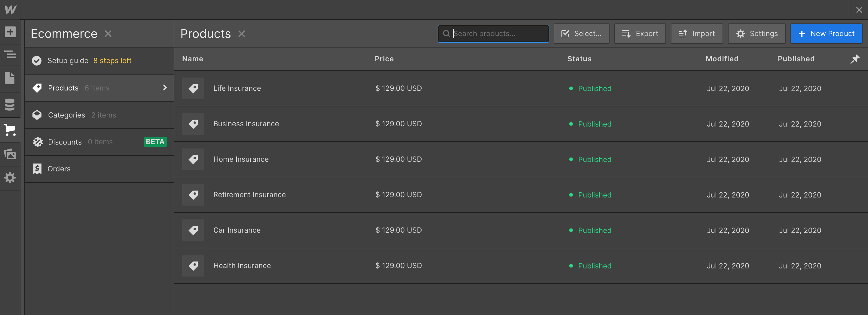The width and height of the screenshot is (868, 315).
Task: Click the search products field
Action: click(493, 33)
